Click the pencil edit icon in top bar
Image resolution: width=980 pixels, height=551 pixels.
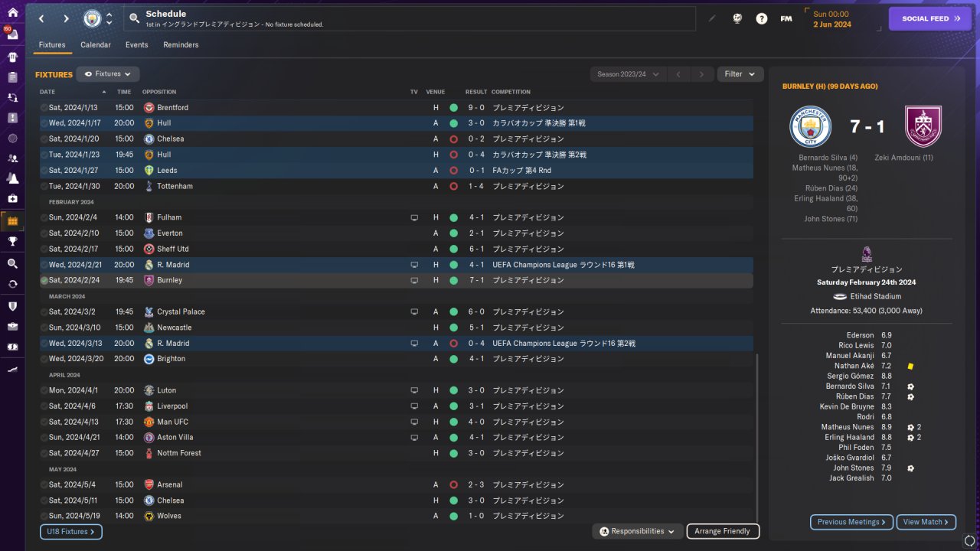[712, 18]
